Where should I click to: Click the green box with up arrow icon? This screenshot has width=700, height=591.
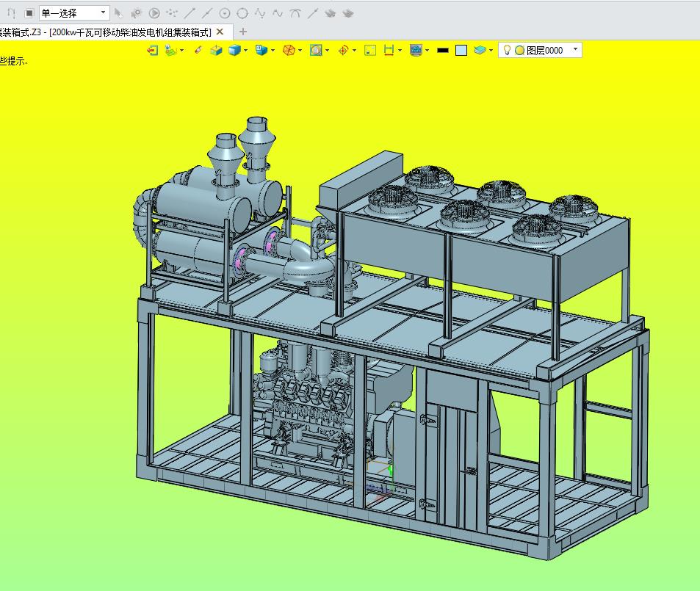tap(216, 51)
